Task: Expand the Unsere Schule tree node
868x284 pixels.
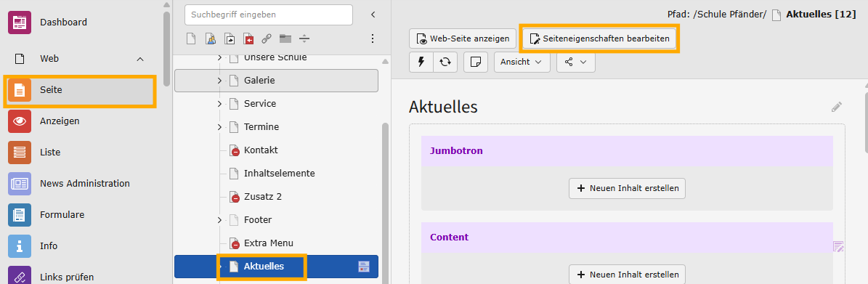Action: [219, 57]
